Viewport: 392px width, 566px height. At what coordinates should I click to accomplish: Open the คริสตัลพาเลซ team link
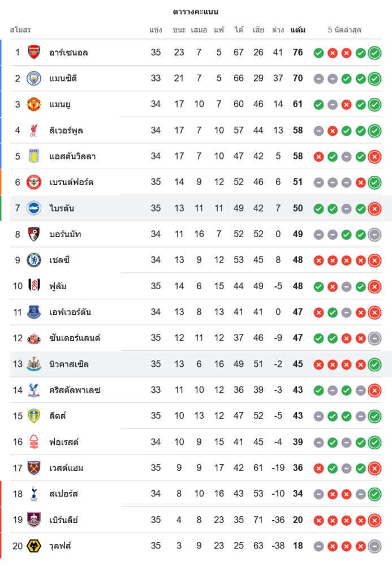[75, 390]
